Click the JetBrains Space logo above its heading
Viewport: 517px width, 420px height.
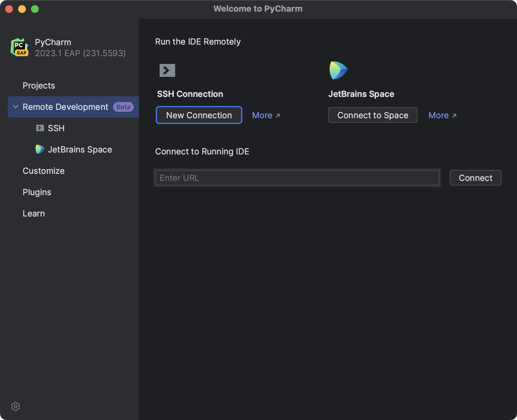(338, 70)
